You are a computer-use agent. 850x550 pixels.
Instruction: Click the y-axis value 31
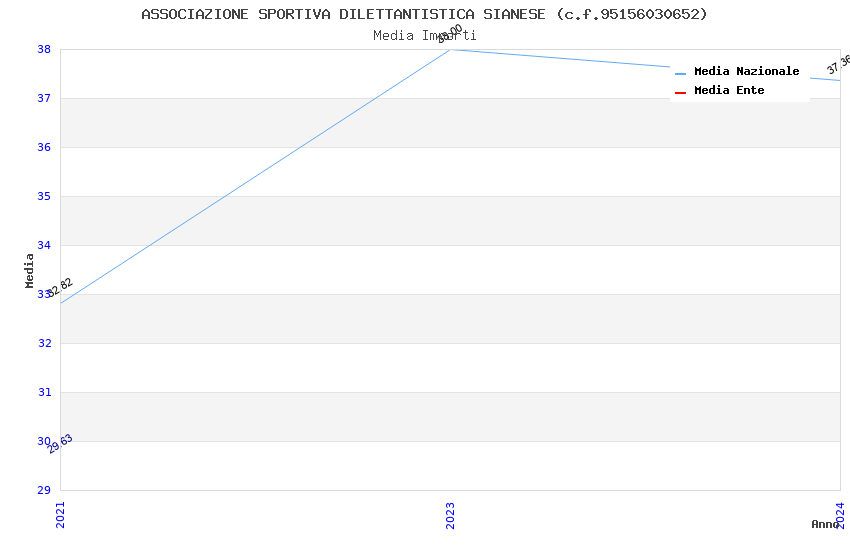[x=44, y=392]
